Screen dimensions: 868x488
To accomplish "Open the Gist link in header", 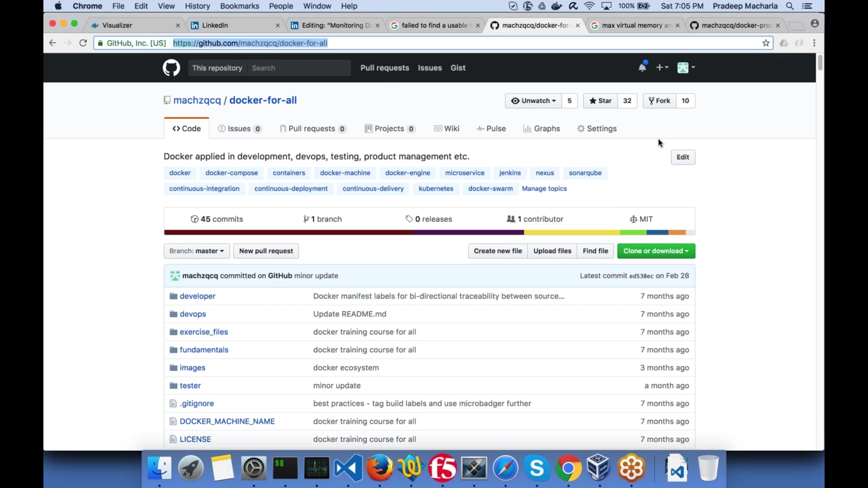I will pos(458,68).
